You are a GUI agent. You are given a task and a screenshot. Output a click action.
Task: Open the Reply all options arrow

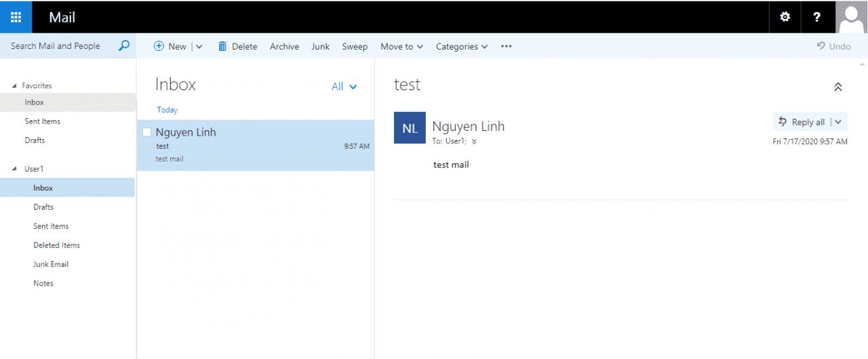point(838,122)
